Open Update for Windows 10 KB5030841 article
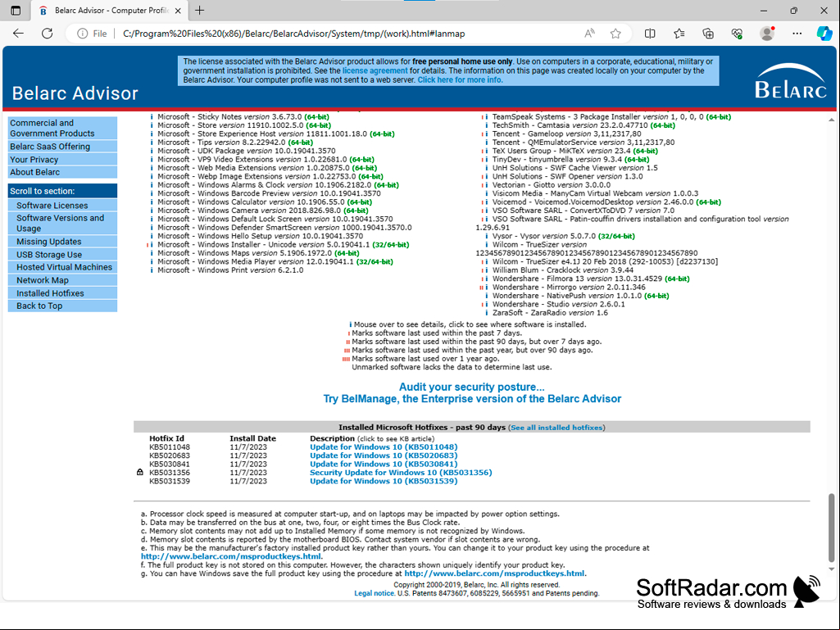Screen dimensions: 840x630 (x=384, y=464)
